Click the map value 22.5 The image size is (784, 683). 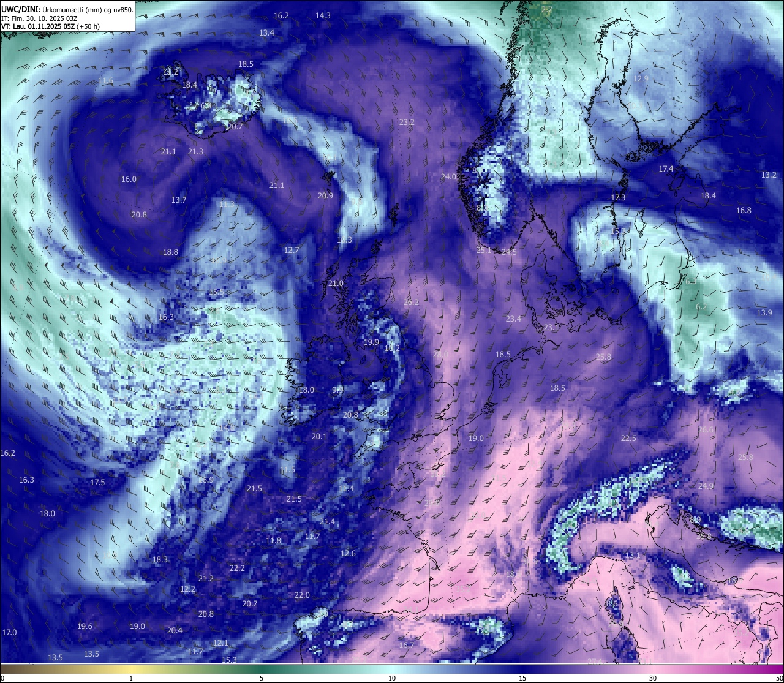(x=628, y=438)
